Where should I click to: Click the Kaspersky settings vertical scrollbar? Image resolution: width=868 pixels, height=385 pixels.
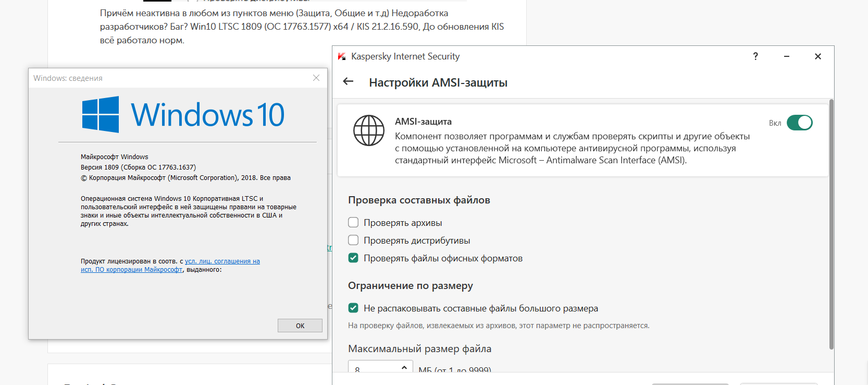coord(832,224)
